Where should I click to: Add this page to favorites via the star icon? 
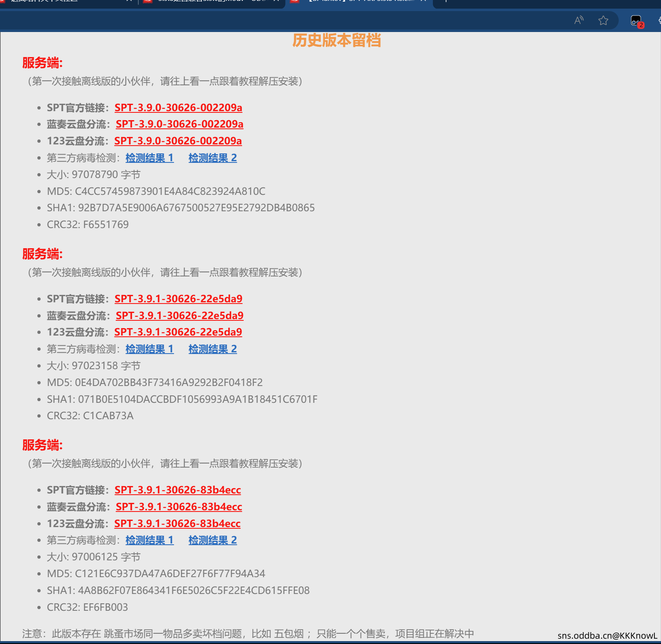click(x=603, y=20)
